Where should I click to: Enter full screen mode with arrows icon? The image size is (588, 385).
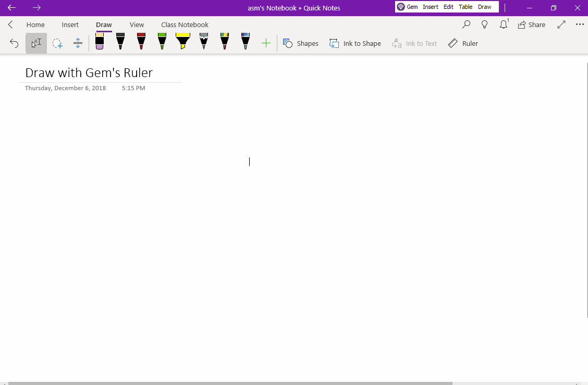point(561,24)
